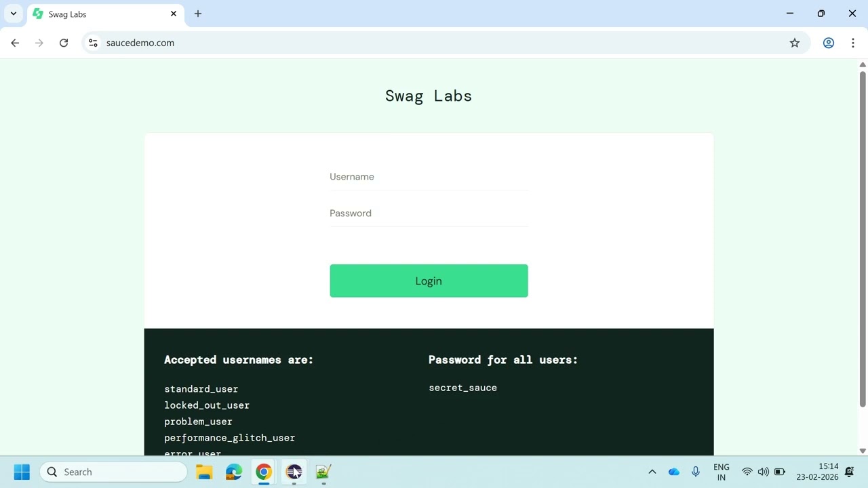Open the notification bell icon
Screen dimensions: 868x488
point(850,472)
